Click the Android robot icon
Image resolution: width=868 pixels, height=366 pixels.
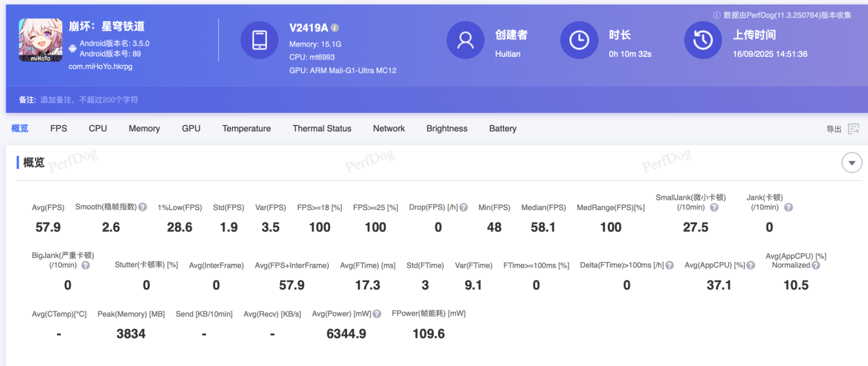pyautogui.click(x=73, y=49)
